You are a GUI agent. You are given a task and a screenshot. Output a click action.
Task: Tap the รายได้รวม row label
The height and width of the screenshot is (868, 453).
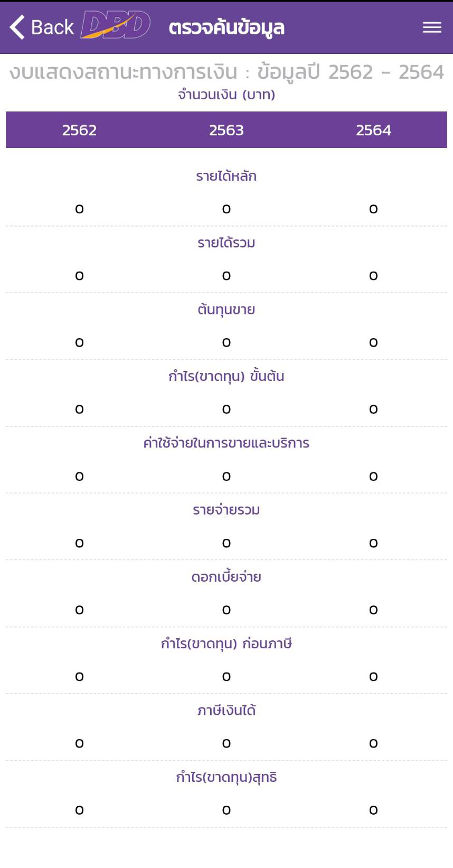[227, 242]
